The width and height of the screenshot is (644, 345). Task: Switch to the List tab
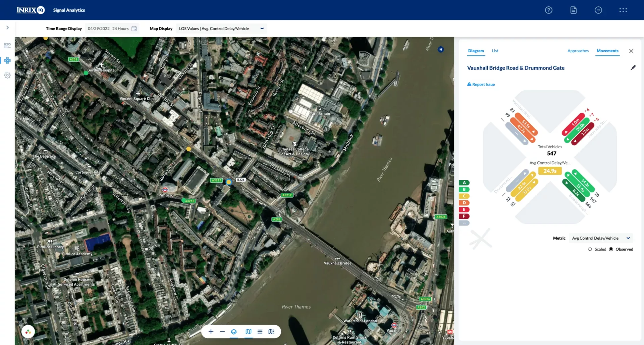[495, 51]
